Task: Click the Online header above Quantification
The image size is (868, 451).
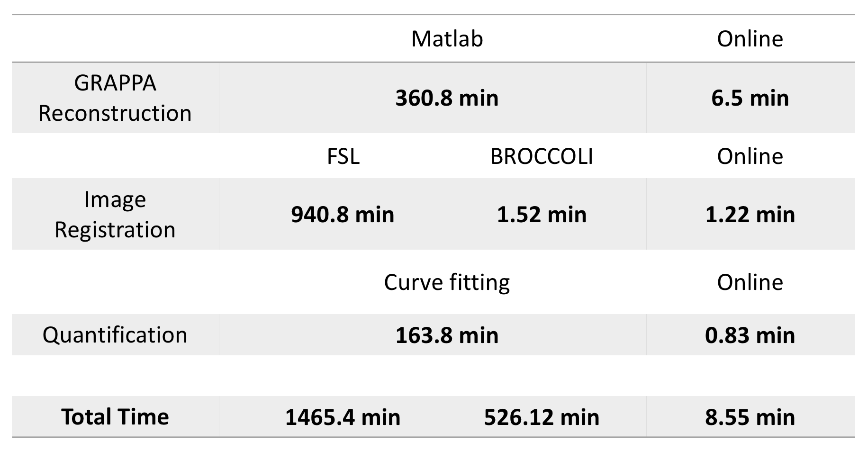Action: click(x=750, y=282)
